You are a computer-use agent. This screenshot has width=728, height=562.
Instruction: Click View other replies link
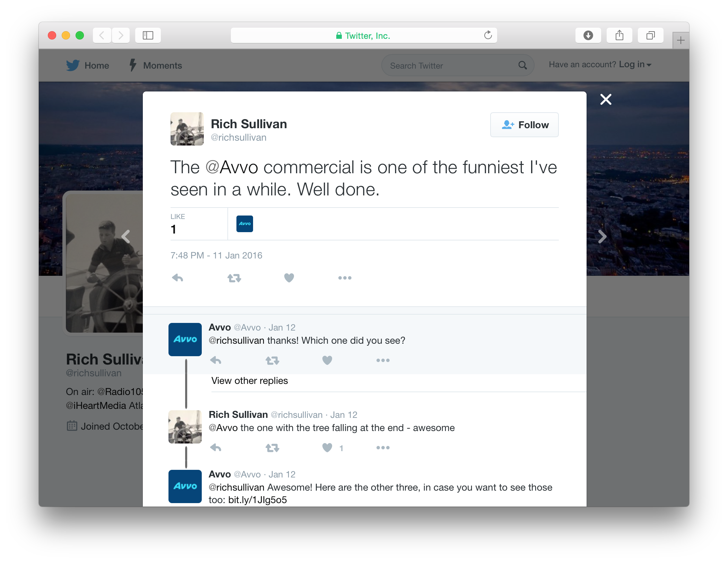pyautogui.click(x=250, y=381)
